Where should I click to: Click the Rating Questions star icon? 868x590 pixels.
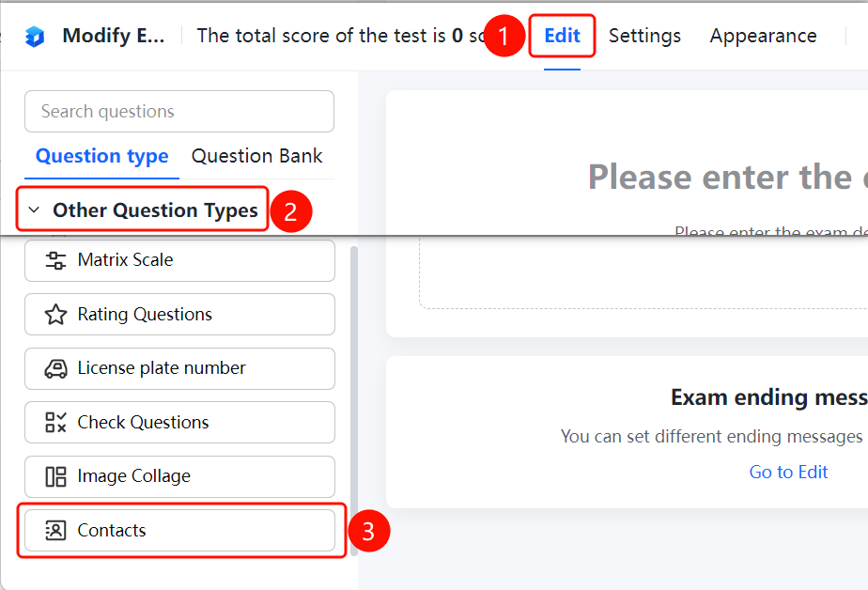[55, 315]
